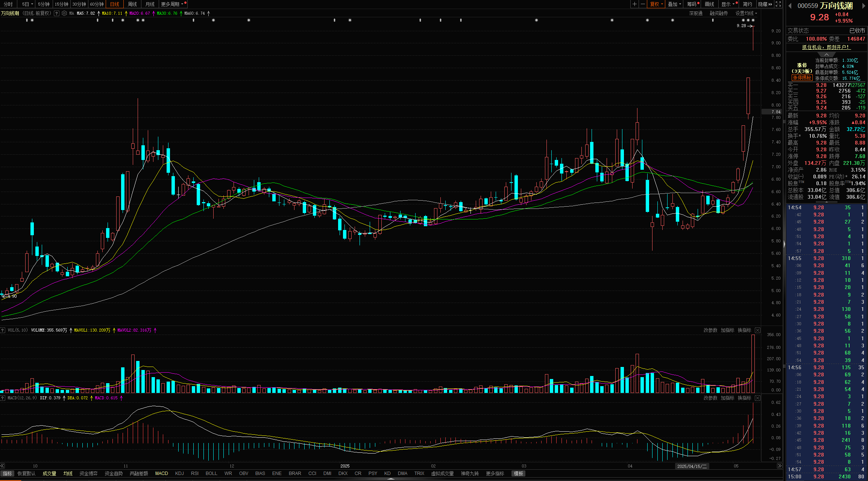Click 换指标 in the VOL panel
868x481 pixels.
tap(744, 330)
